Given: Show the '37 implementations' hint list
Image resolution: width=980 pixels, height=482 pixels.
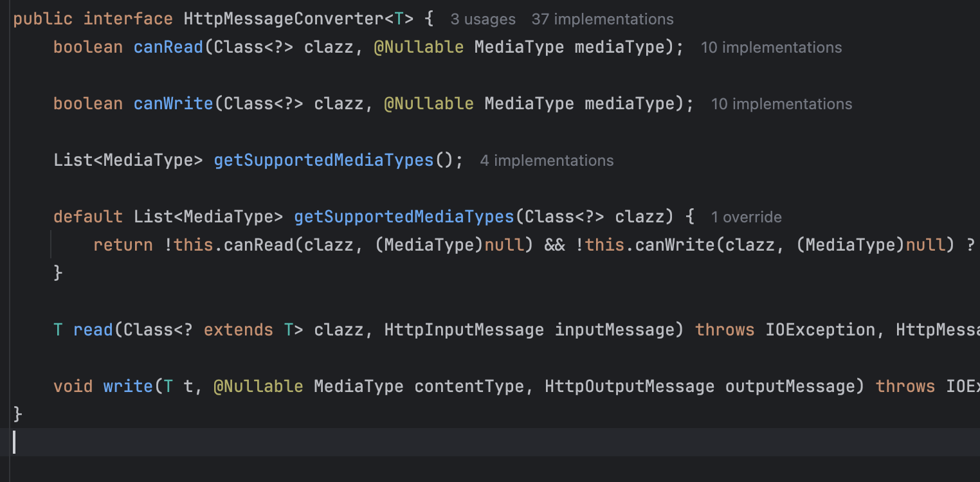Looking at the screenshot, I should coord(603,20).
